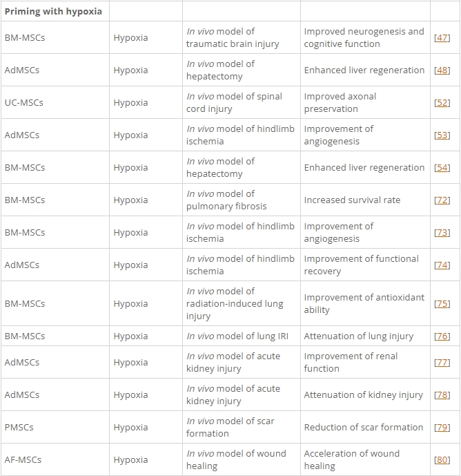Image resolution: width=461 pixels, height=476 pixels.
Task: Click the citation 73 link
Action: [442, 232]
